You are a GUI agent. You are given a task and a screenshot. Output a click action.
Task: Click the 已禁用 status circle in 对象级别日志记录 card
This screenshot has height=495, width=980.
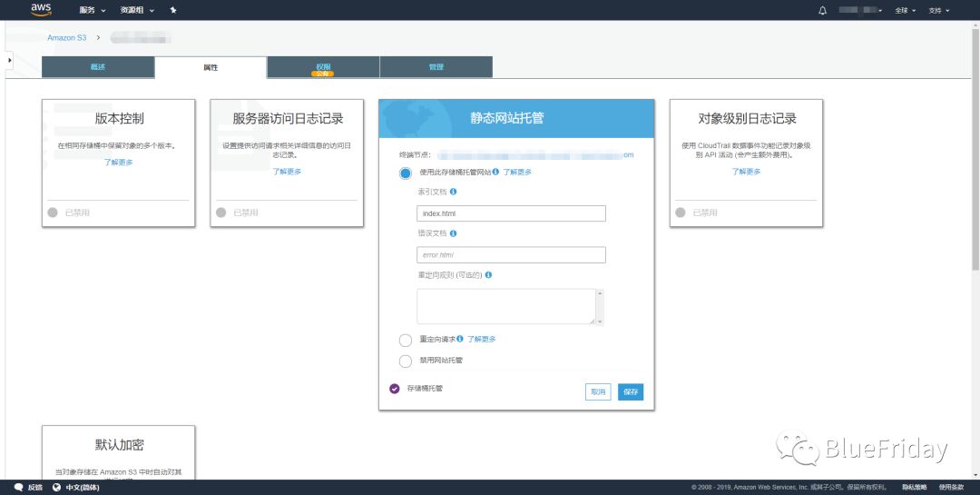tap(680, 213)
